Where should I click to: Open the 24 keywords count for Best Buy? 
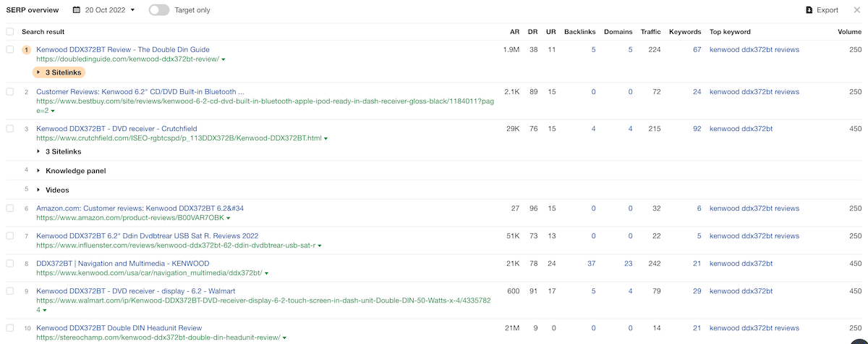click(697, 92)
